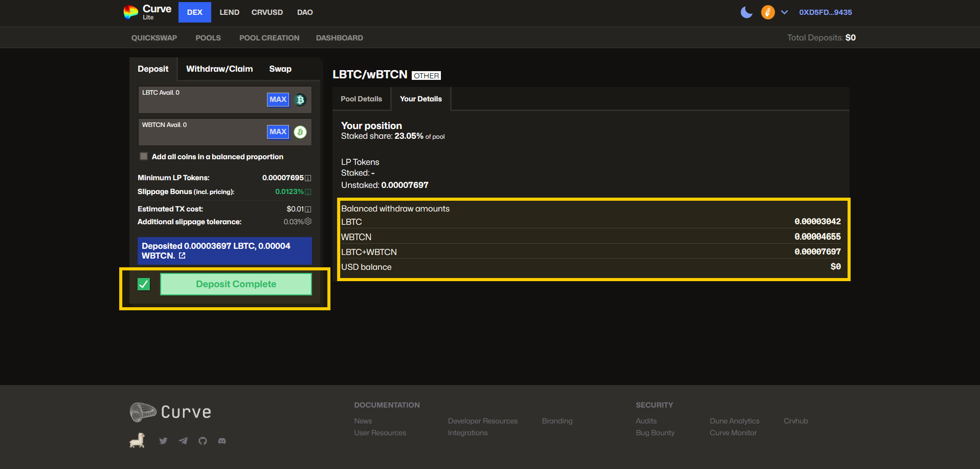This screenshot has width=980, height=469.
Task: Select the Deposit tab
Action: pos(153,69)
